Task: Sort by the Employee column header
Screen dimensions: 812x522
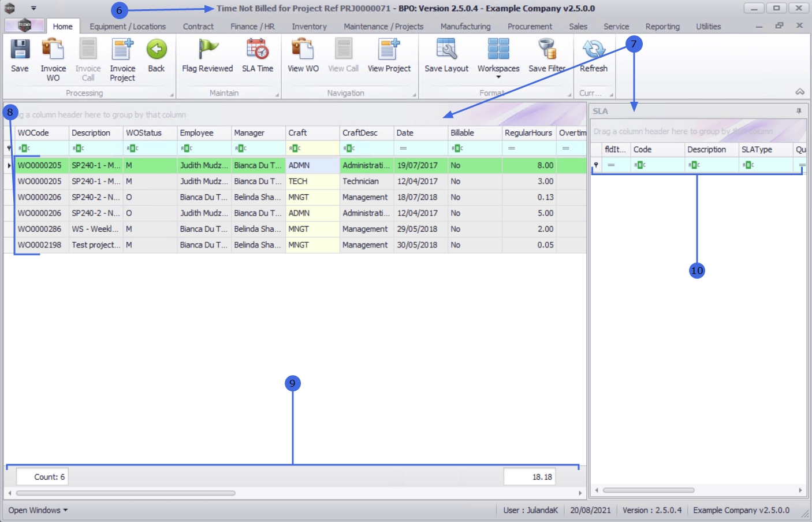Action: pyautogui.click(x=204, y=133)
